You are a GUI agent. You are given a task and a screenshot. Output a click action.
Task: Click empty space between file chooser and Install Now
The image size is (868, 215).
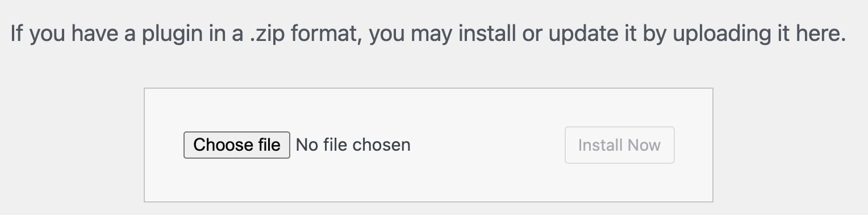[x=487, y=145]
